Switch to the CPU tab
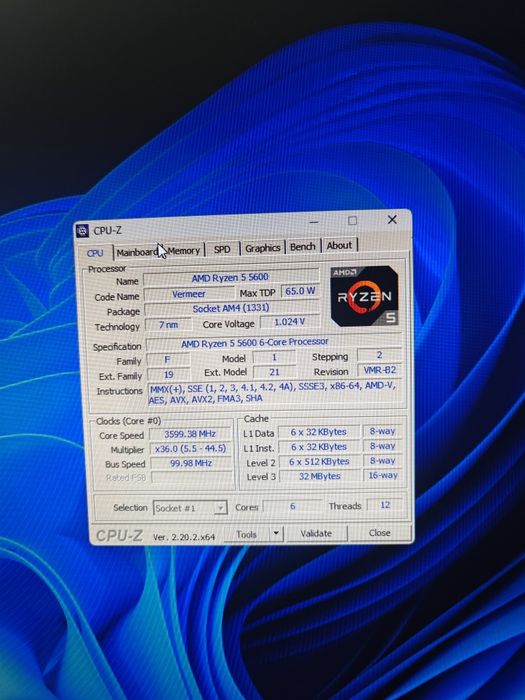Viewport: 525px width, 700px height. click(95, 253)
